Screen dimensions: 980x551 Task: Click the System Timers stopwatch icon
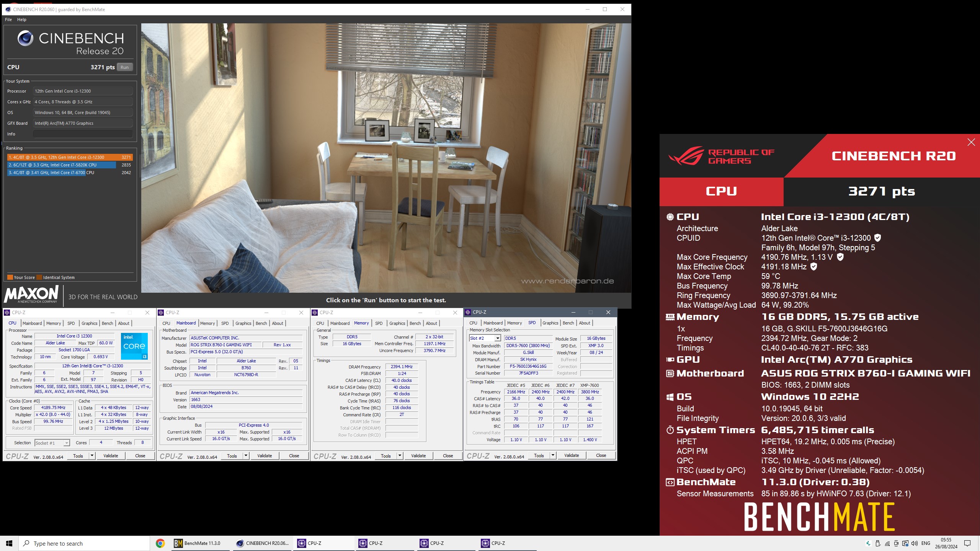670,430
